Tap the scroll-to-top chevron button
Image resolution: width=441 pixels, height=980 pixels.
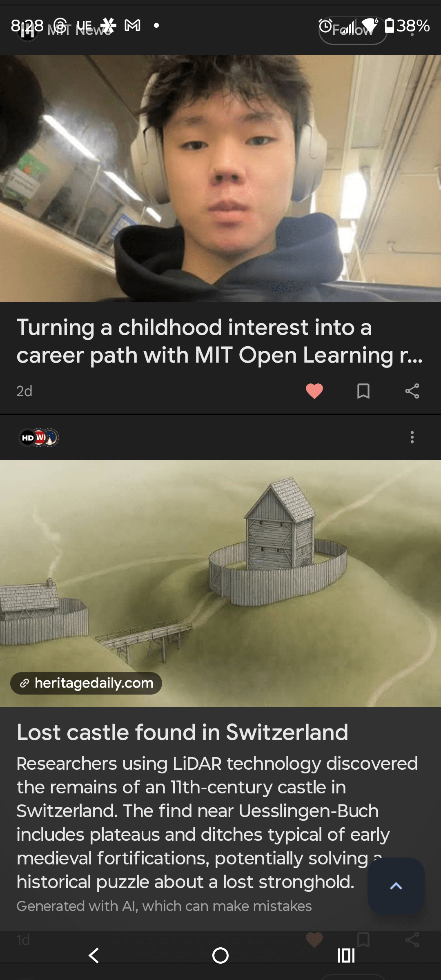(x=396, y=886)
